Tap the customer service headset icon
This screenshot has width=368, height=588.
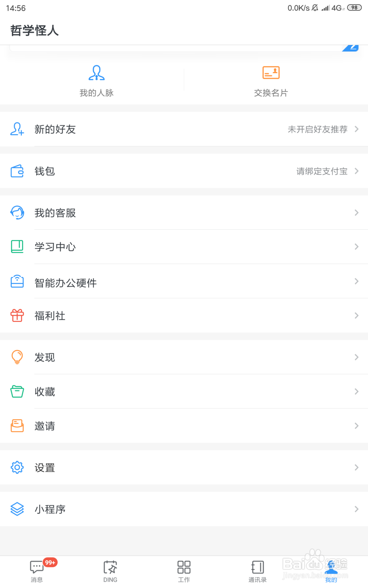(17, 212)
